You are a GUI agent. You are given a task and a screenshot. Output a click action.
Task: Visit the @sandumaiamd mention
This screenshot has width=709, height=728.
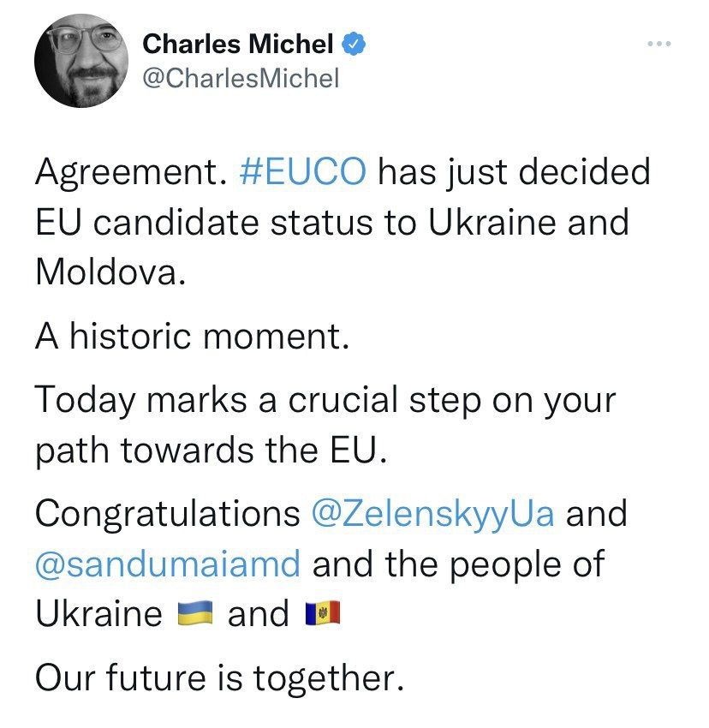click(168, 564)
